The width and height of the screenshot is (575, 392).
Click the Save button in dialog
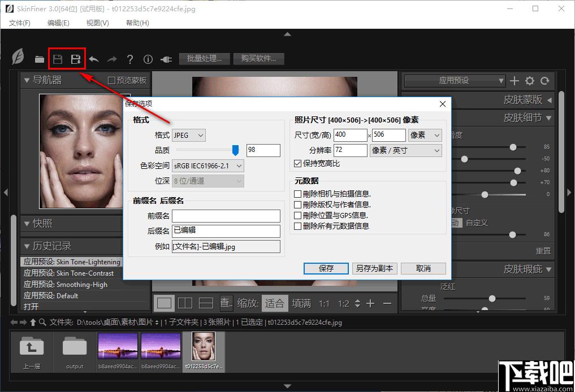pyautogui.click(x=326, y=268)
